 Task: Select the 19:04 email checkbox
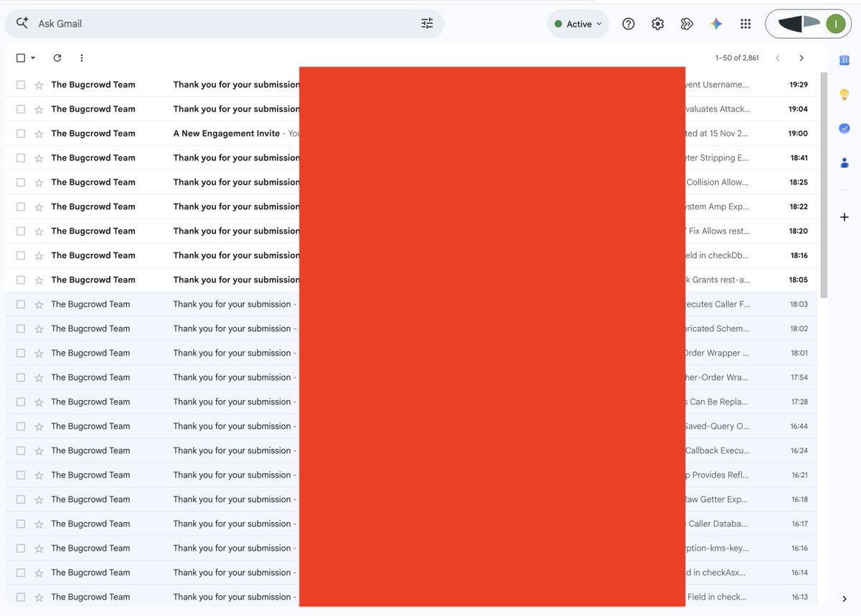coord(21,109)
